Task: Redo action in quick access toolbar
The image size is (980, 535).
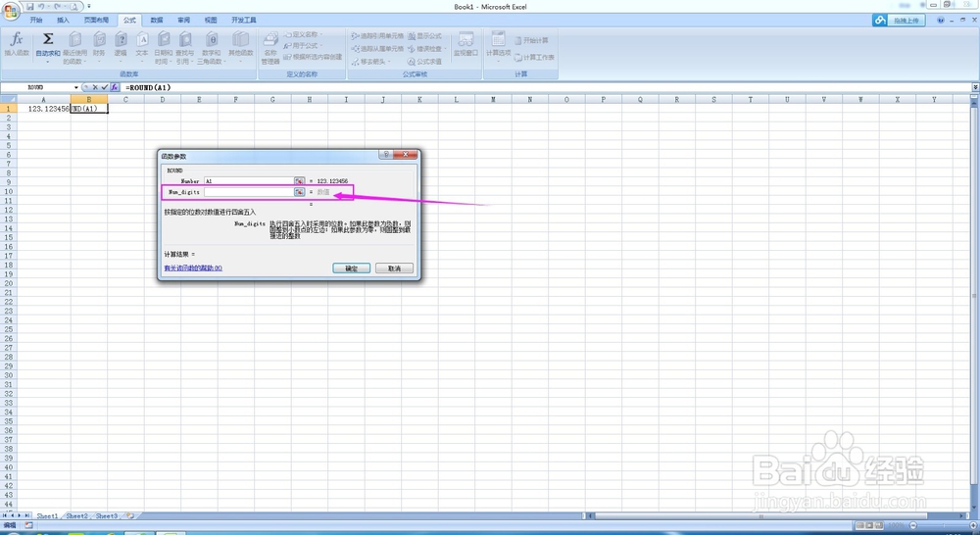Action: 57,6
